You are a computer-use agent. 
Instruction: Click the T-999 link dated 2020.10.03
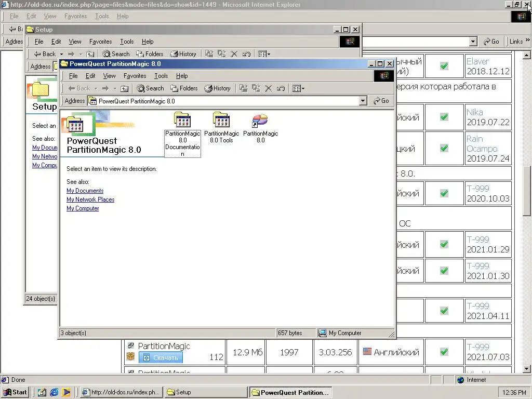478,189
